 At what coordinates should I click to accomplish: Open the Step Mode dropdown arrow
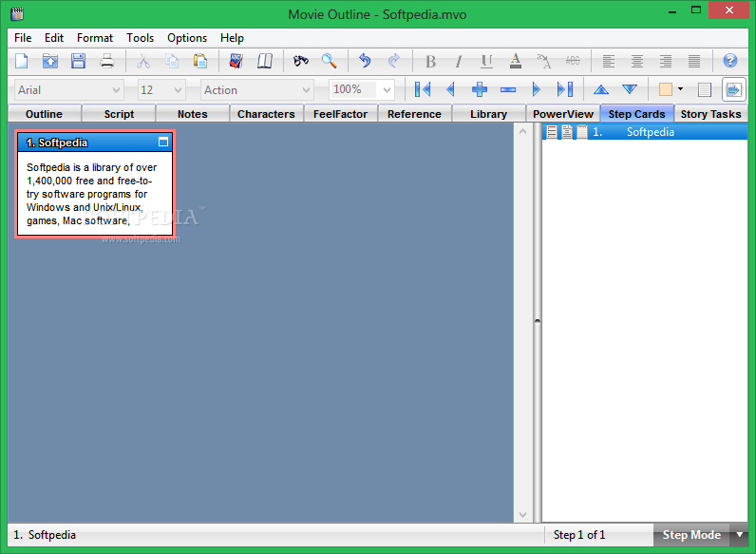[x=740, y=535]
